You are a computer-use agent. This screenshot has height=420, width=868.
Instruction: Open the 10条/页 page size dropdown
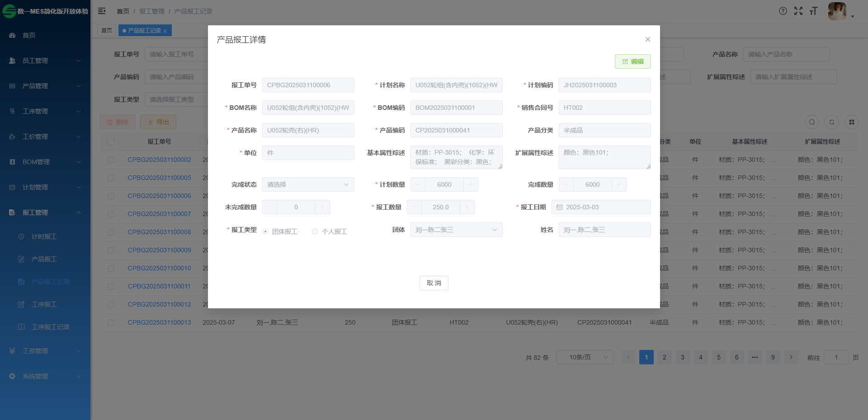pyautogui.click(x=585, y=357)
